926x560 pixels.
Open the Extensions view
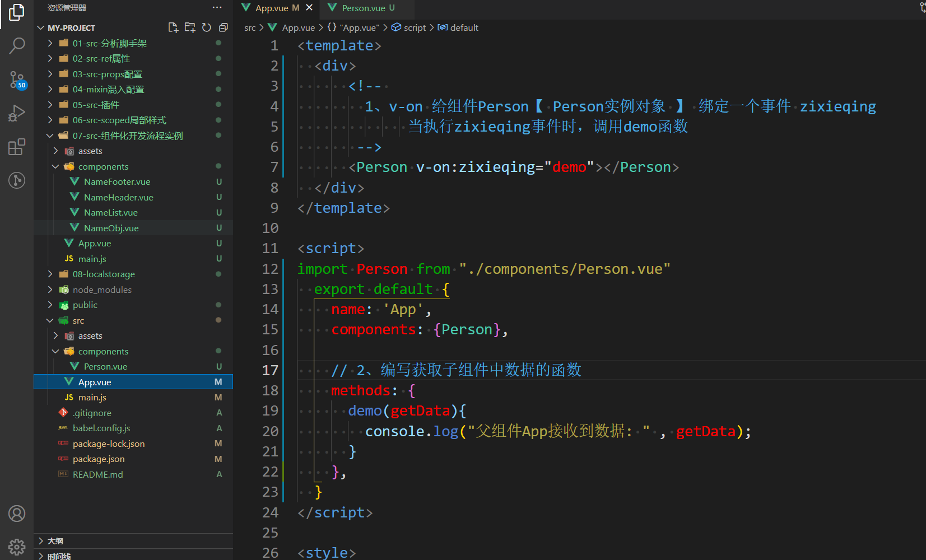[x=17, y=147]
